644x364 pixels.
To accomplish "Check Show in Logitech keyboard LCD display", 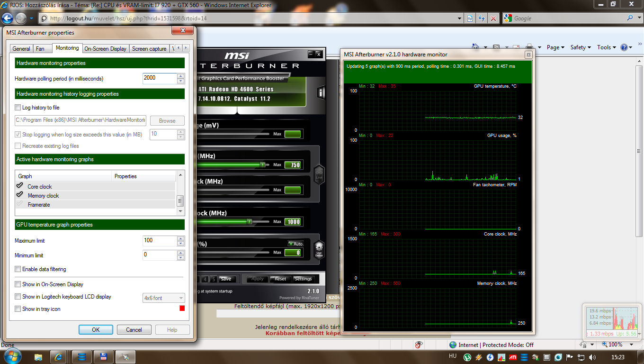I will 18,297.
